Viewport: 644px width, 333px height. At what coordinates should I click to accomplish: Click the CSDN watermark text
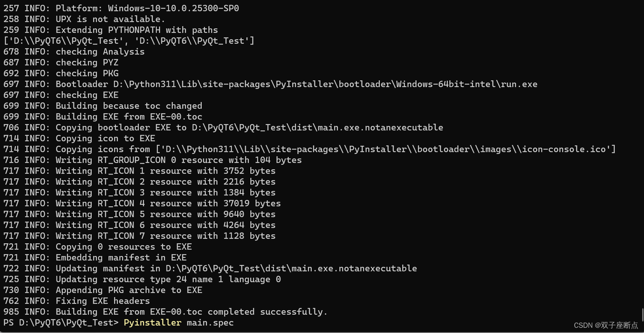(606, 326)
